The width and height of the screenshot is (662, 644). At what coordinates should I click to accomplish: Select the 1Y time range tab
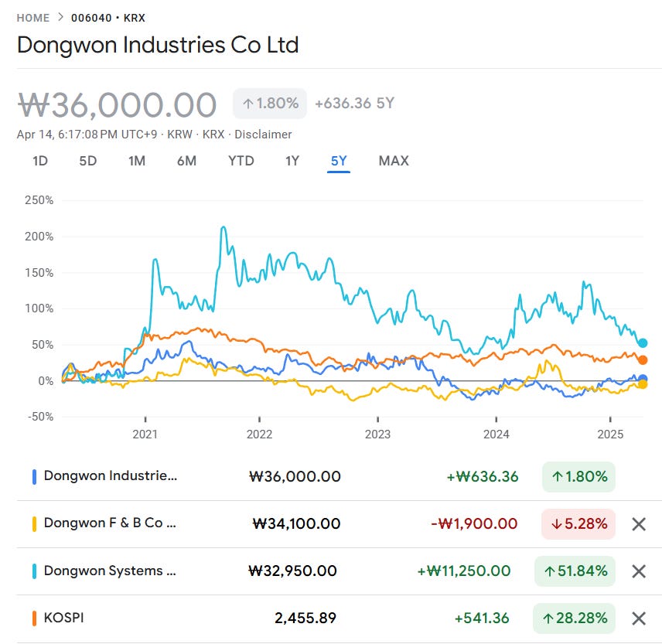click(292, 161)
